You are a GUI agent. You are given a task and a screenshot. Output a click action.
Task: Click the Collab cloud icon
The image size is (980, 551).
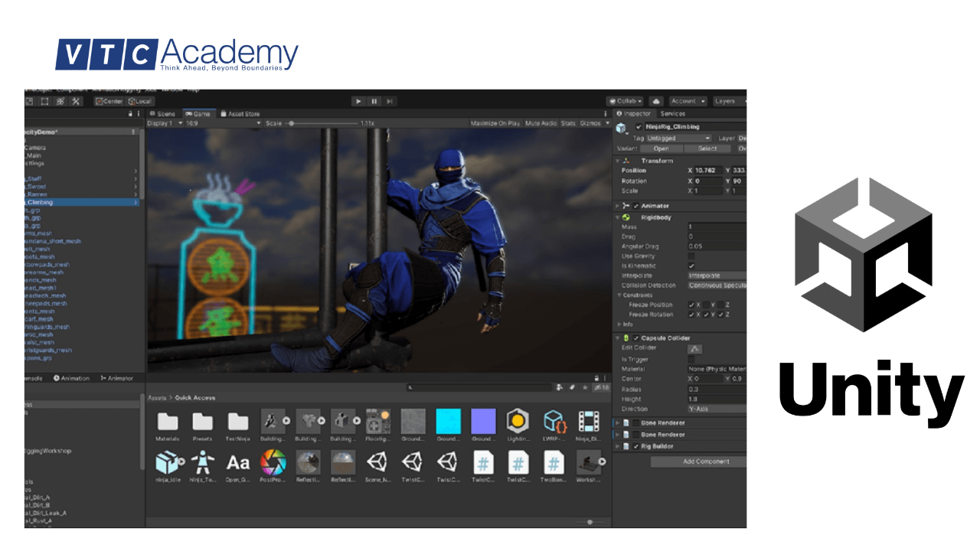pos(657,100)
